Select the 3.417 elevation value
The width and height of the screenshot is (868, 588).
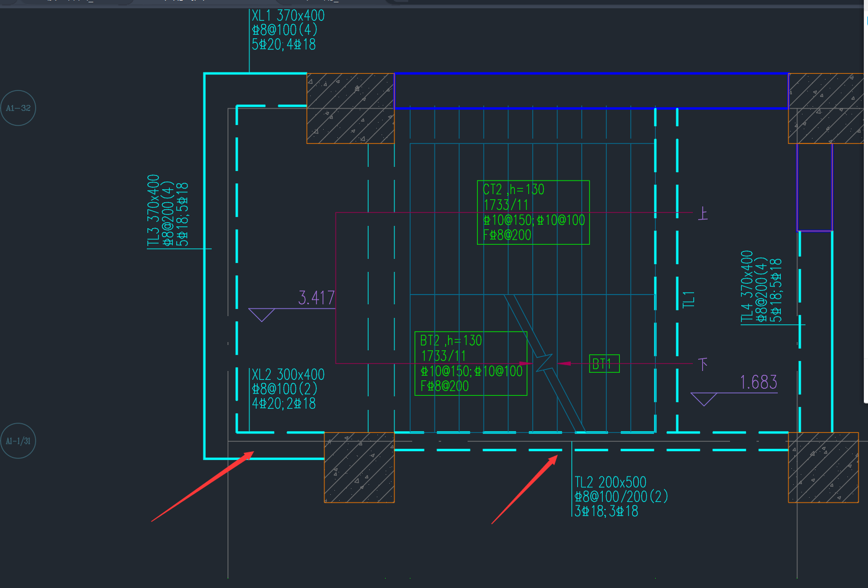(317, 298)
